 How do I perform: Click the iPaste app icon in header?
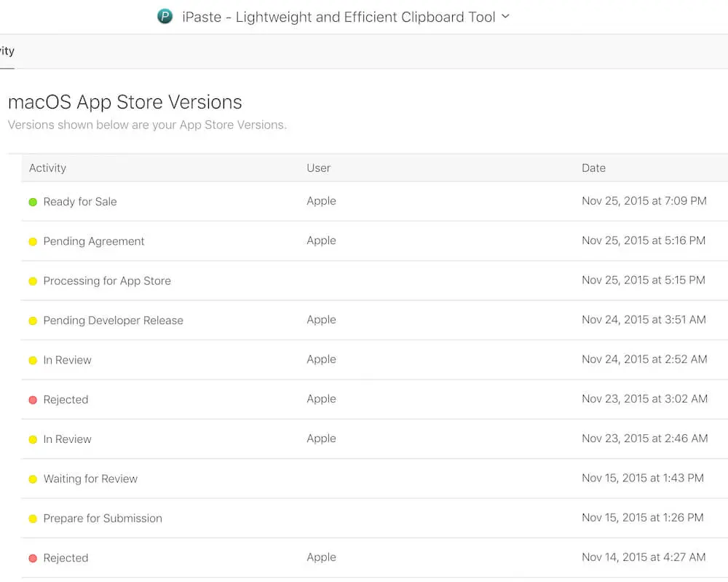coord(165,17)
